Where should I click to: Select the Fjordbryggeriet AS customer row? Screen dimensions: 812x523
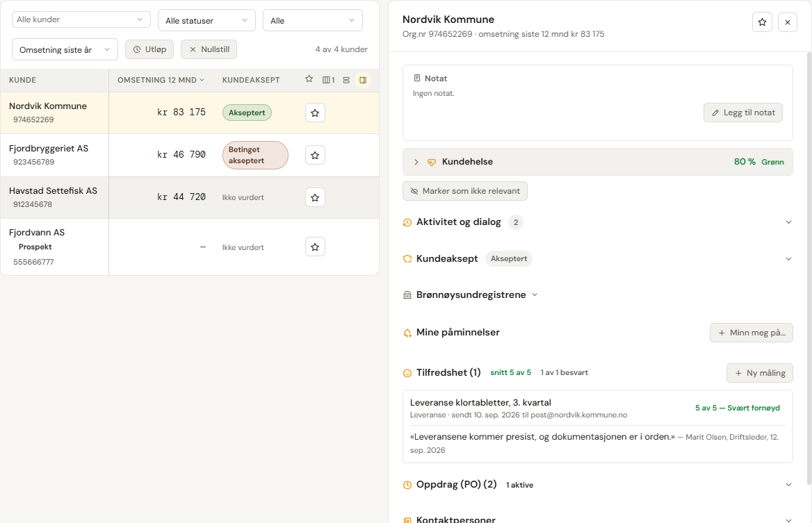click(x=190, y=155)
